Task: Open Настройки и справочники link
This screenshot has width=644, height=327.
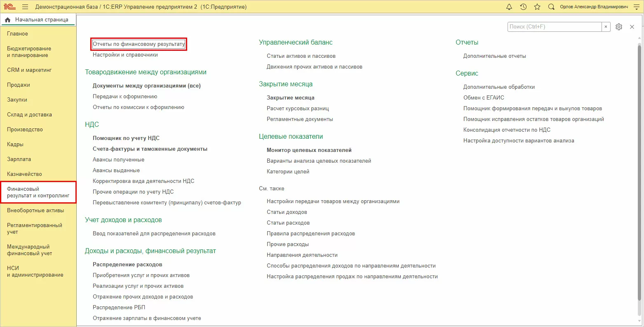Action: coord(125,55)
